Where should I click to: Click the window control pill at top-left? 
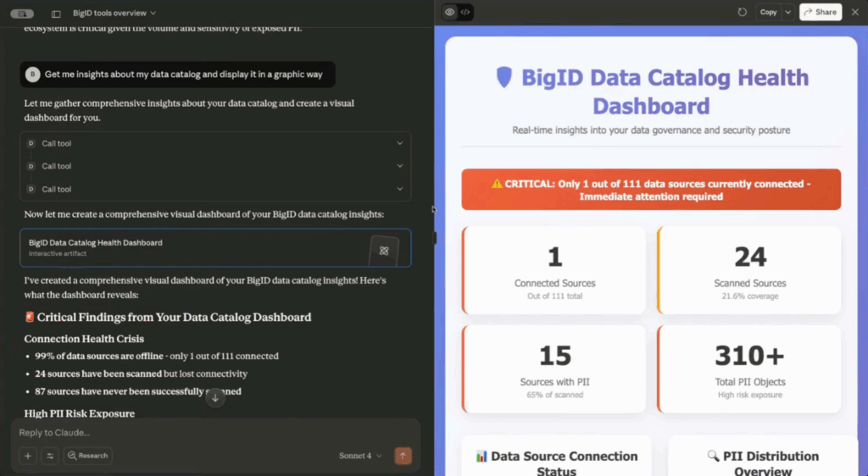[22, 14]
